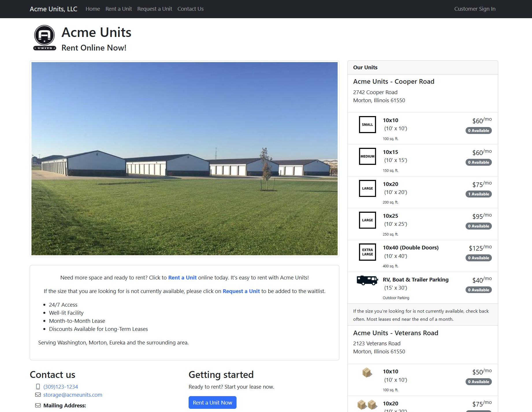Click the Rent Online Now! subheading
This screenshot has width=532, height=412.
coord(94,48)
